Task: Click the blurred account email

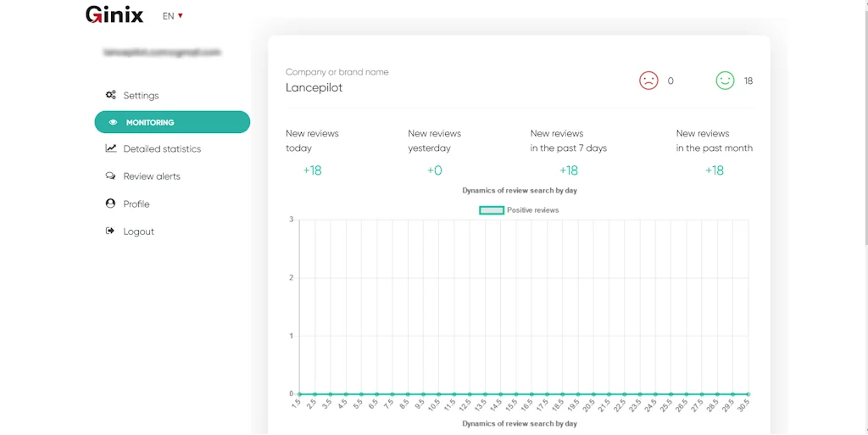Action: click(x=162, y=52)
